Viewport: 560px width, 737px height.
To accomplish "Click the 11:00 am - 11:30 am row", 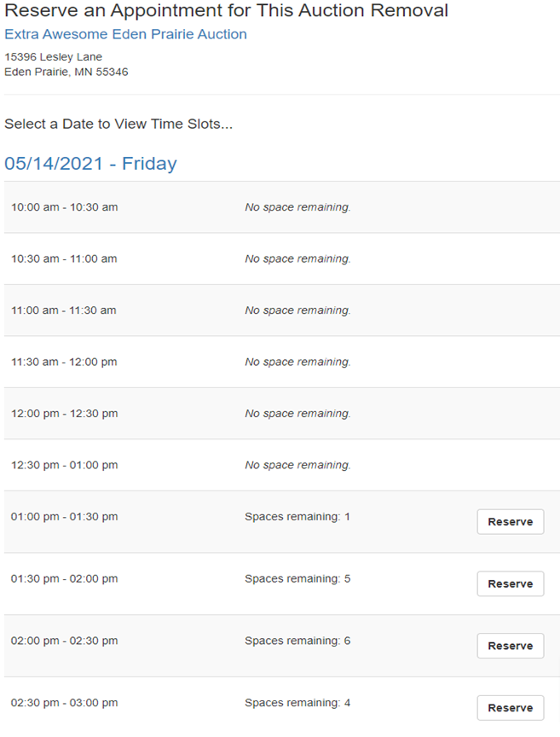I will 64,310.
